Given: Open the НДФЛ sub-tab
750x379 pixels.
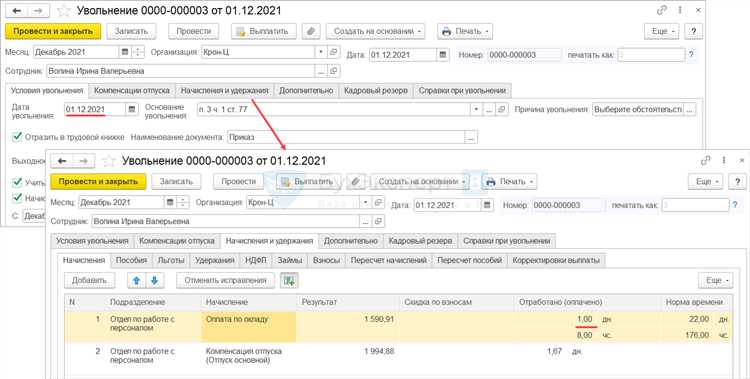Looking at the screenshot, I should click(256, 260).
